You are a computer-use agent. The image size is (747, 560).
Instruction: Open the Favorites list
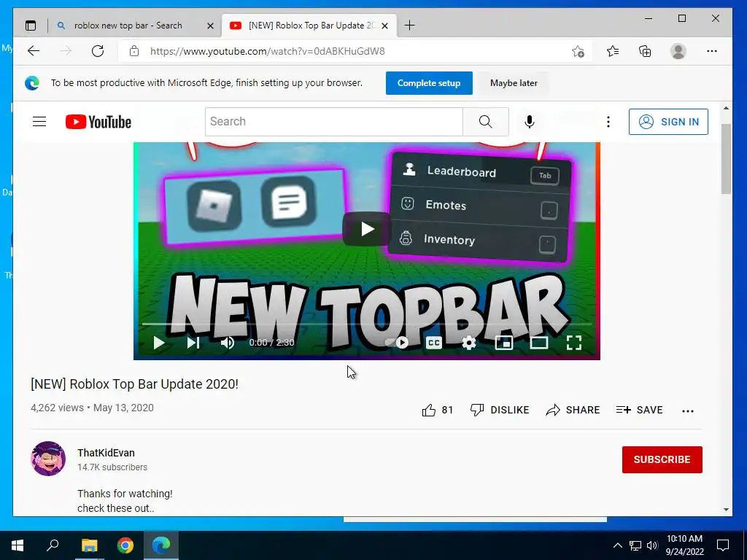tap(613, 51)
